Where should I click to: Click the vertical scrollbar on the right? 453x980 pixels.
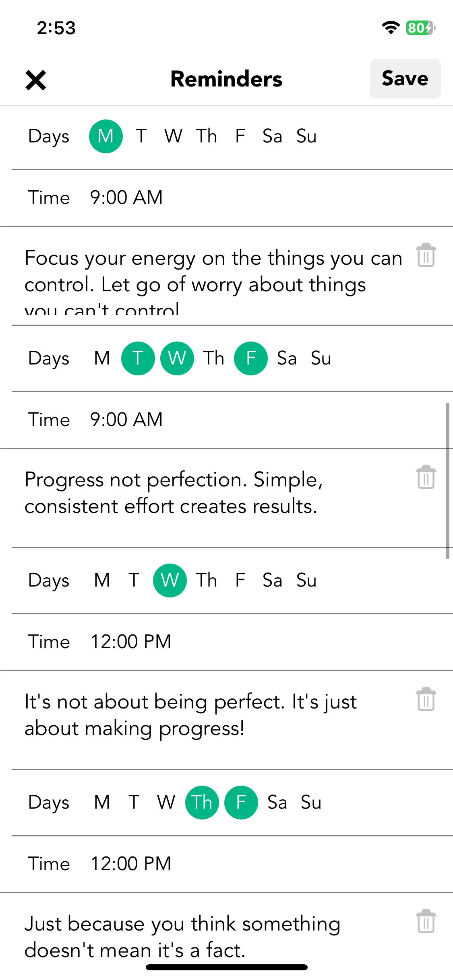[447, 481]
